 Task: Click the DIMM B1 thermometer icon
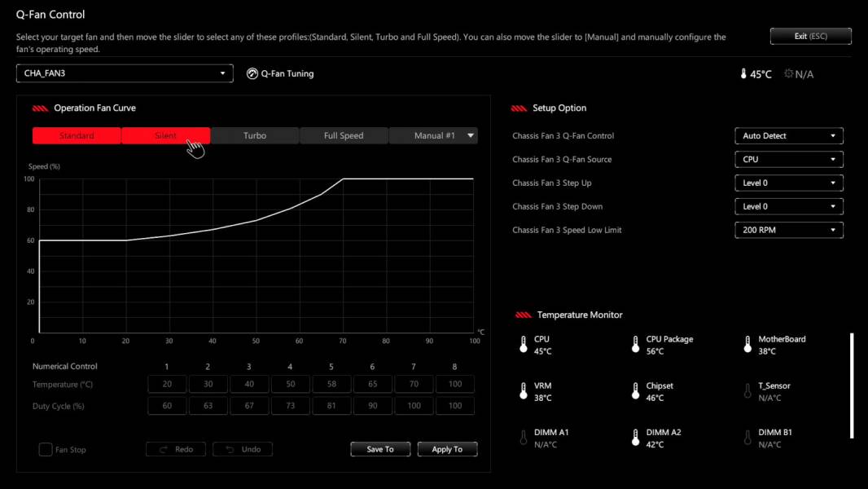point(747,438)
